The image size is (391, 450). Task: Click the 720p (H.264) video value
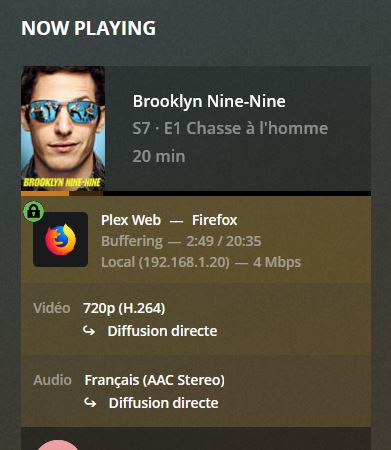pos(124,308)
